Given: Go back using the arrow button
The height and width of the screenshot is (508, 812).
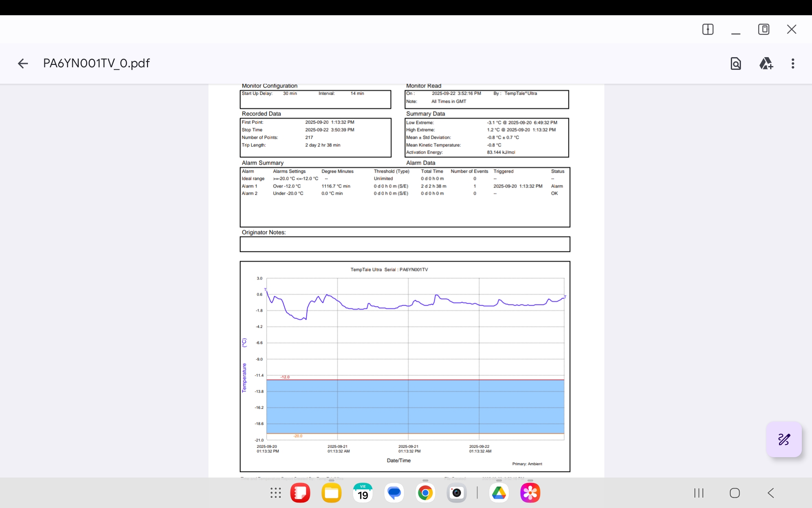Looking at the screenshot, I should tap(23, 63).
